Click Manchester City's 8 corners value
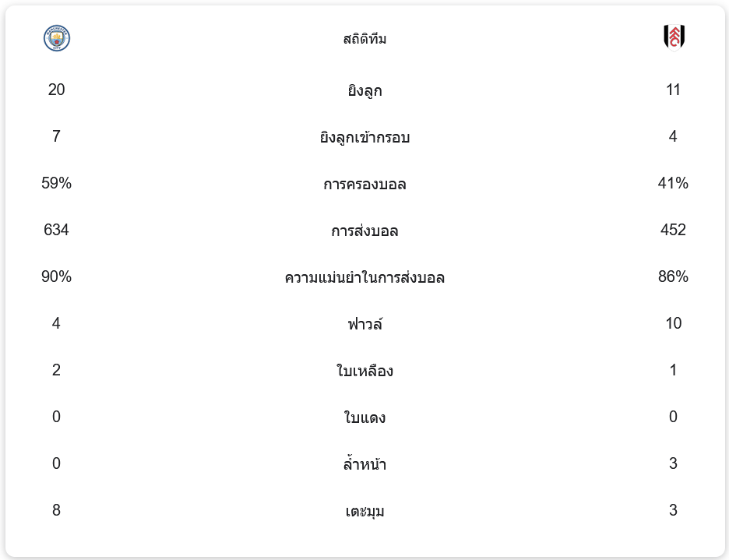 click(56, 510)
